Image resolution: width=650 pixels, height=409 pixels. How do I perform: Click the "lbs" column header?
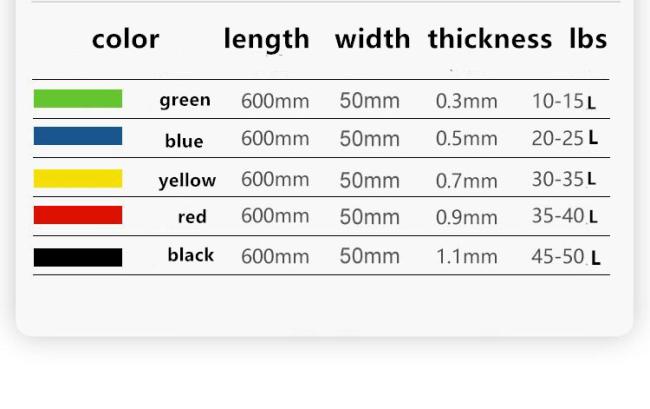pos(588,39)
